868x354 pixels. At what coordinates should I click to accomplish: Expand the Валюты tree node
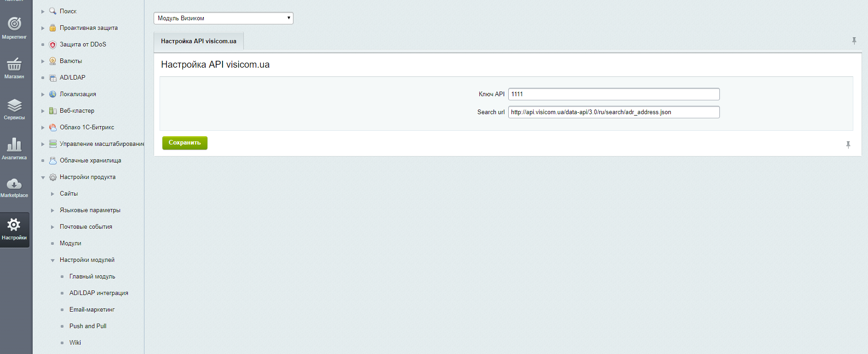coord(43,61)
